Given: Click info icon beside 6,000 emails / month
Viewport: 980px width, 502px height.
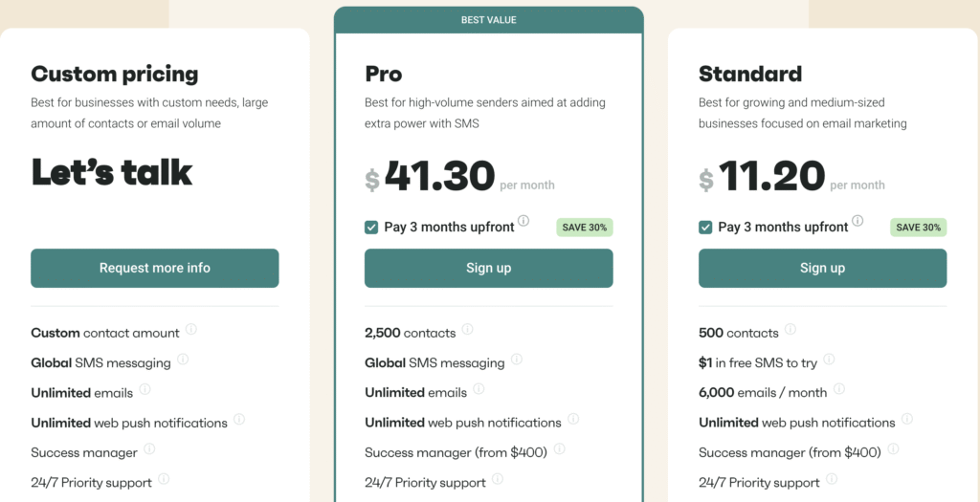Looking at the screenshot, I should 838,389.
